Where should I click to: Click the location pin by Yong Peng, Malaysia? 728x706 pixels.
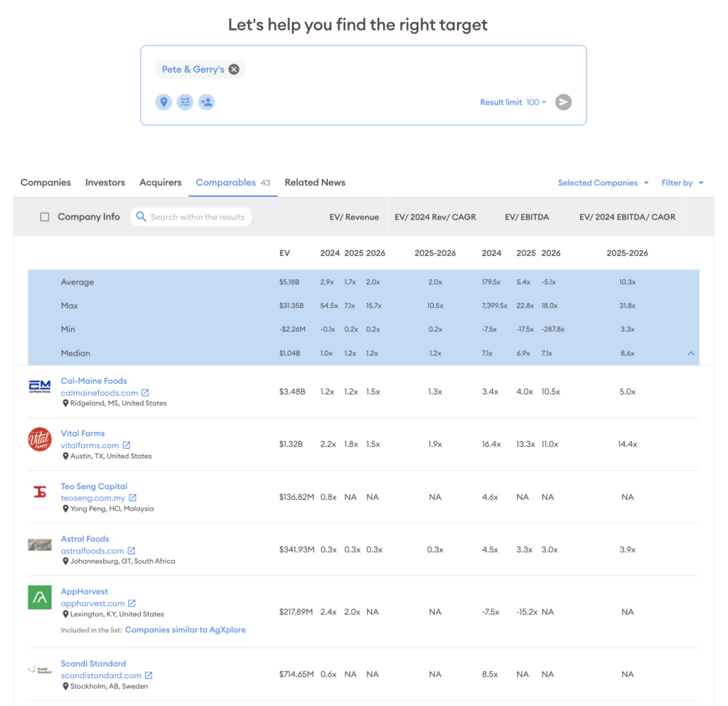65,509
